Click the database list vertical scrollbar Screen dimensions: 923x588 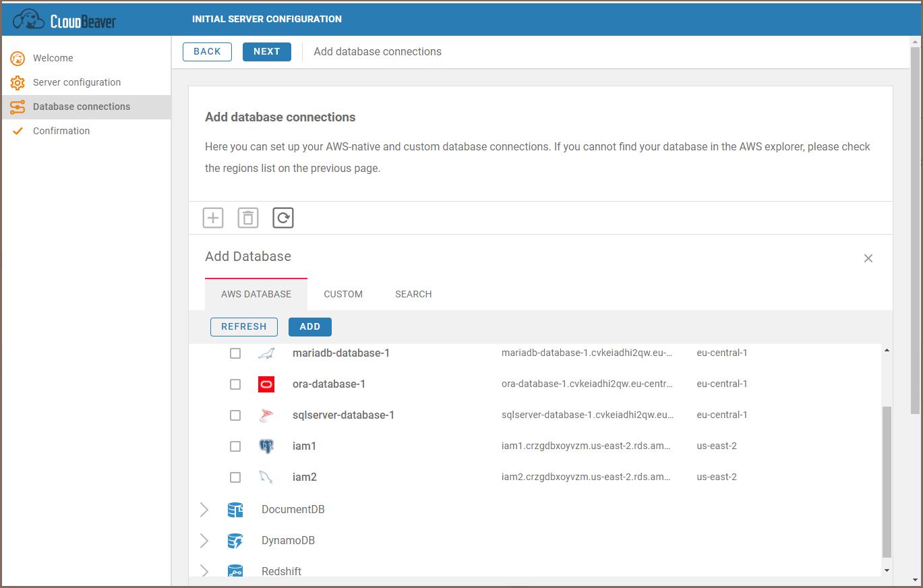click(x=887, y=481)
